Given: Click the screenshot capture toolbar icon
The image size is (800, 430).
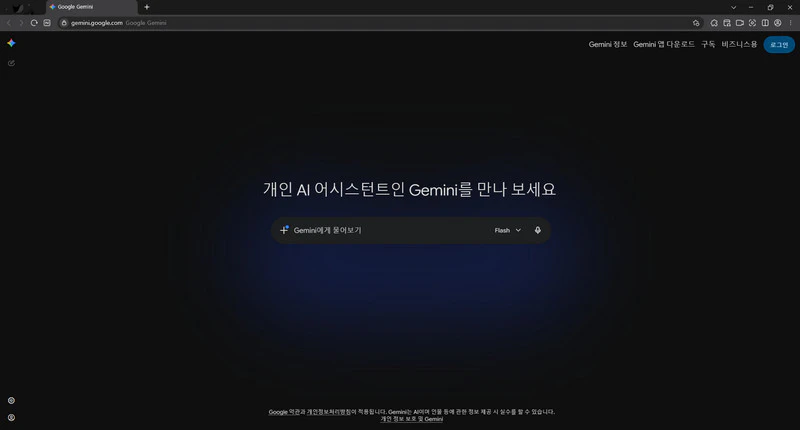Looking at the screenshot, I should tap(753, 23).
